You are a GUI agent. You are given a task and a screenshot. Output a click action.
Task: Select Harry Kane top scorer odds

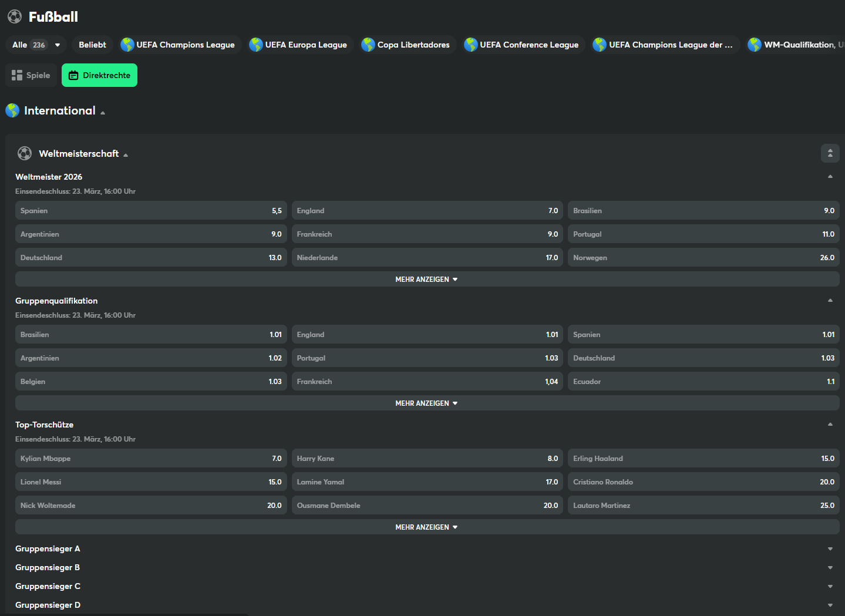(427, 459)
